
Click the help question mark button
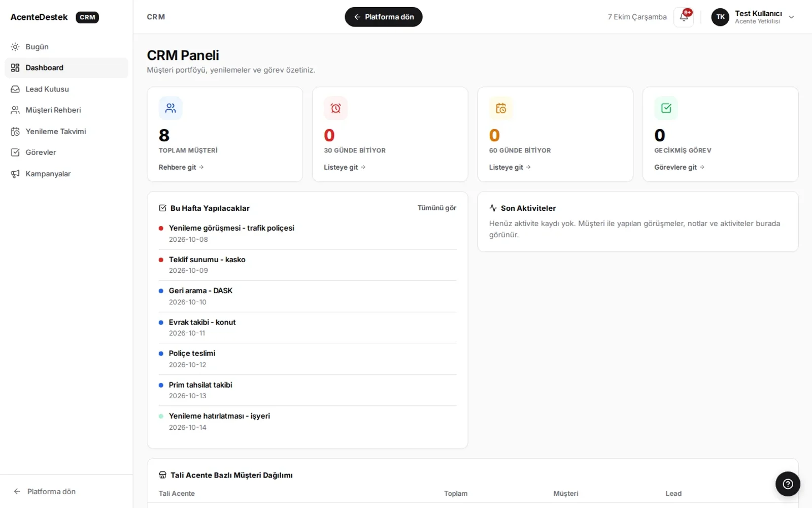click(788, 484)
